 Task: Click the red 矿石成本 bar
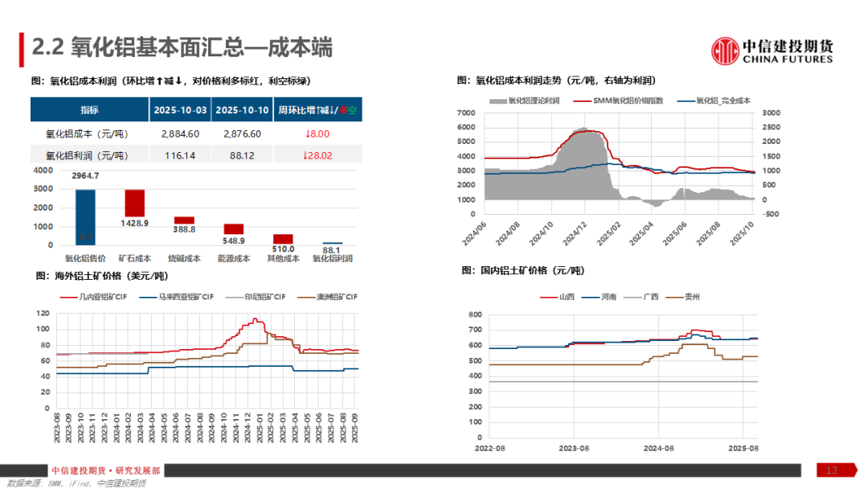coord(134,203)
